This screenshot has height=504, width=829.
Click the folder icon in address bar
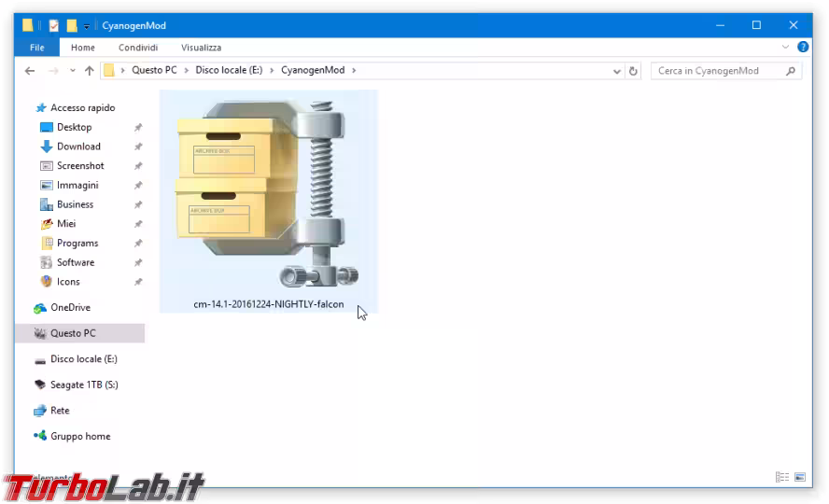click(x=109, y=70)
